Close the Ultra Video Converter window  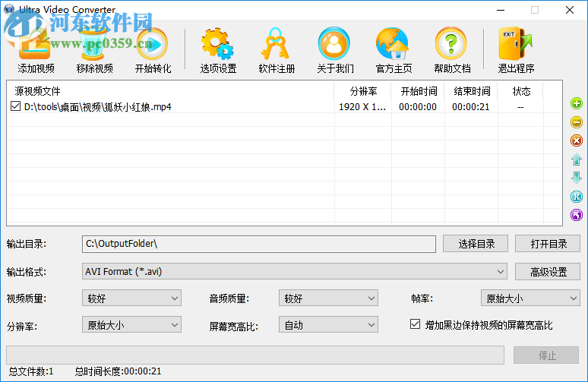coord(570,10)
